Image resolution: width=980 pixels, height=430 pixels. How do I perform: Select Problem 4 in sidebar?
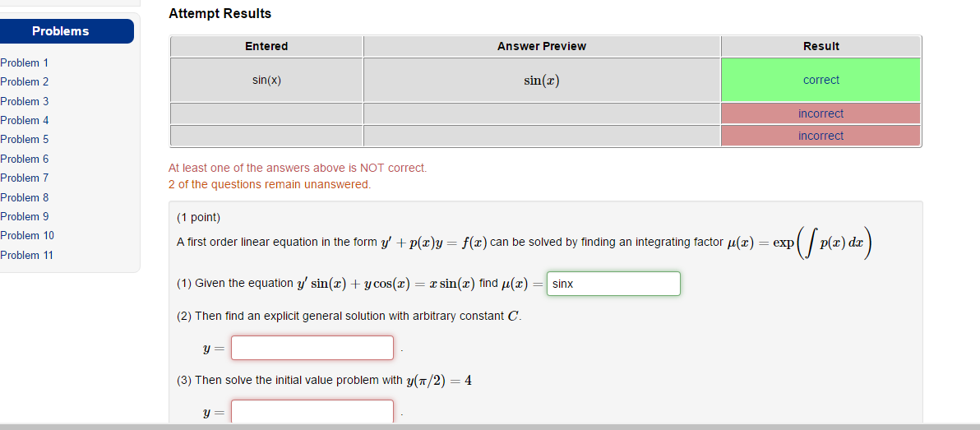pyautogui.click(x=25, y=120)
